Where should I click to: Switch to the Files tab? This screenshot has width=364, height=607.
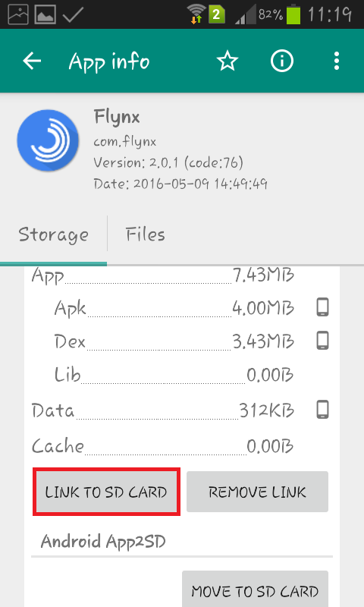(x=146, y=234)
